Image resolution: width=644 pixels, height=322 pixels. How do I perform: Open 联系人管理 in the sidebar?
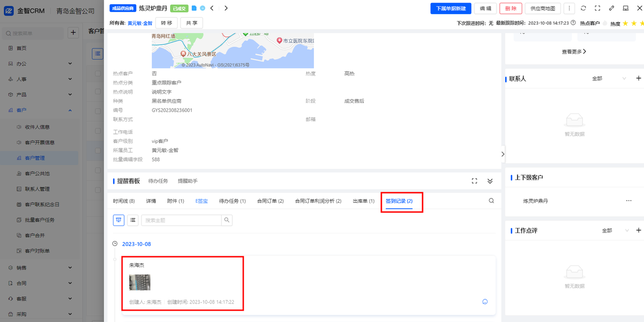[37, 189]
